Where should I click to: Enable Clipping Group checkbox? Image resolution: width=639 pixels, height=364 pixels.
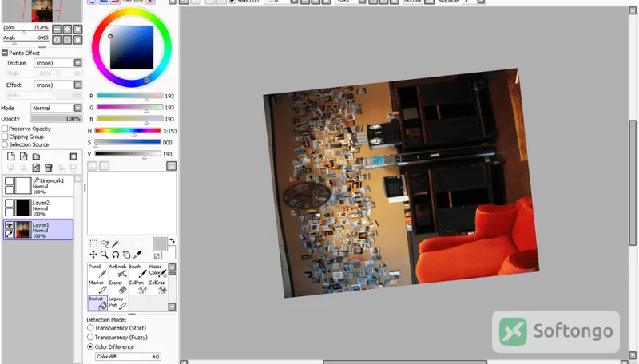point(5,136)
